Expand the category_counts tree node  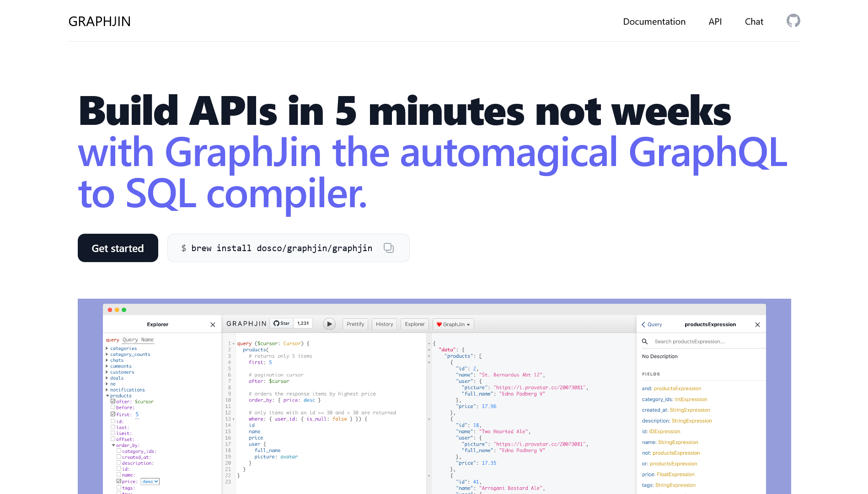(x=107, y=354)
